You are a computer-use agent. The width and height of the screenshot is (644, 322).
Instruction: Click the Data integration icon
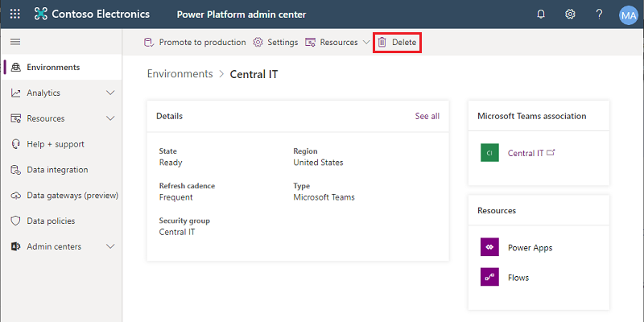[x=15, y=170]
